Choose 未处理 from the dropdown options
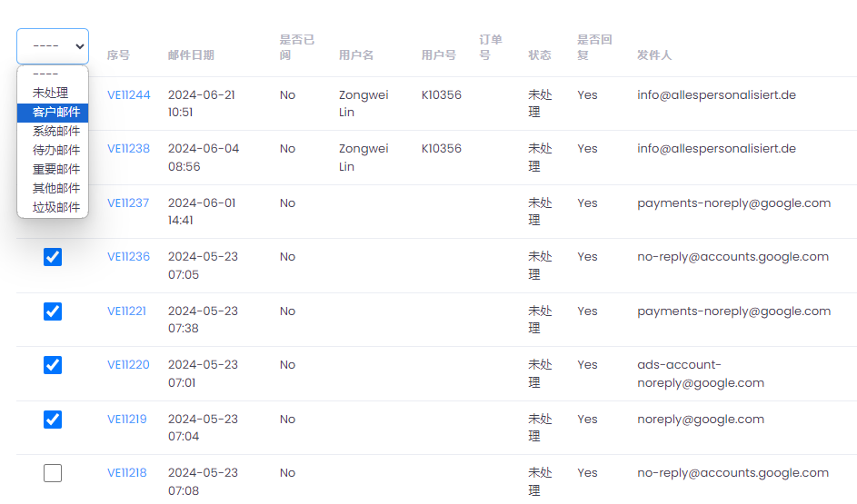Viewport: 857px width, 504px height. tap(53, 93)
